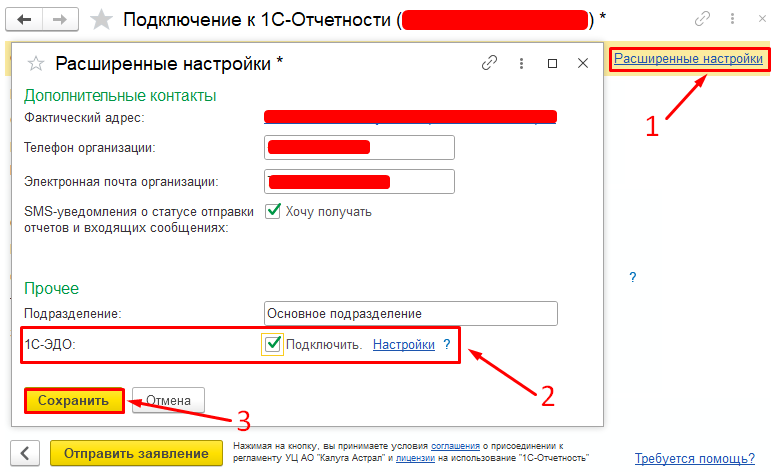
Task: Open three-dot menu in main window header
Action: coord(732,19)
